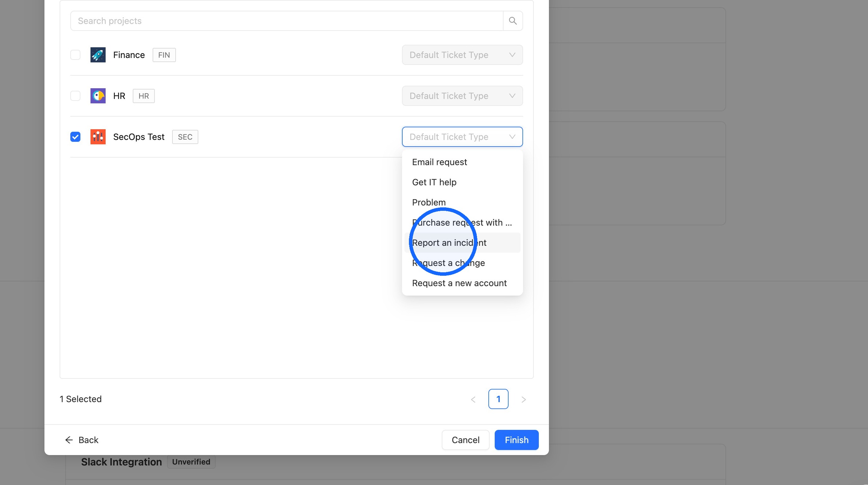Select Email request option
This screenshot has width=868, height=485.
click(462, 162)
